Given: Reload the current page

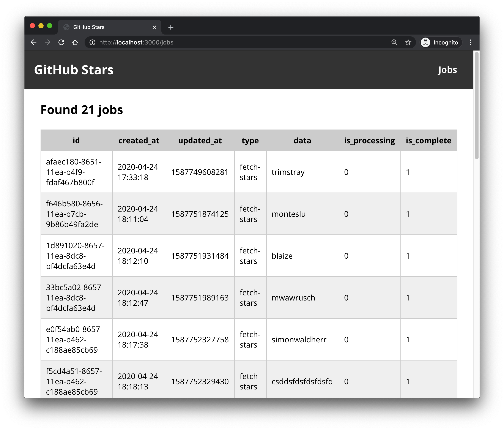Looking at the screenshot, I should (61, 42).
